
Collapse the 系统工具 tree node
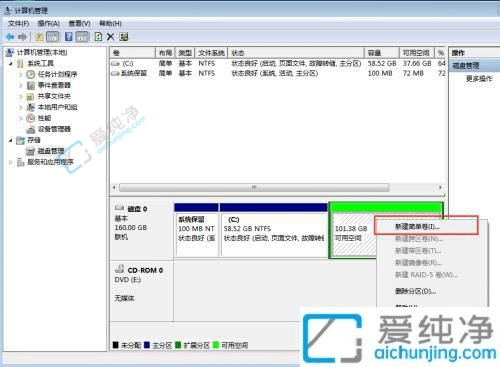(x=11, y=63)
